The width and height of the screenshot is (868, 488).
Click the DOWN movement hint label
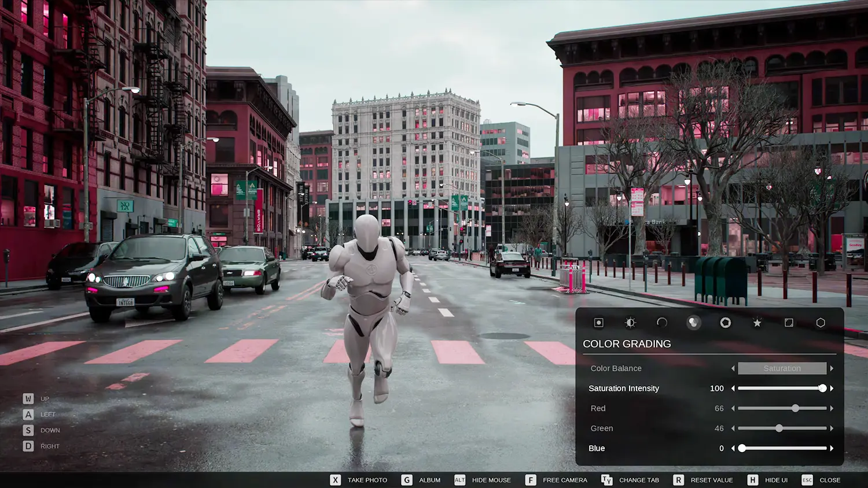coord(50,430)
